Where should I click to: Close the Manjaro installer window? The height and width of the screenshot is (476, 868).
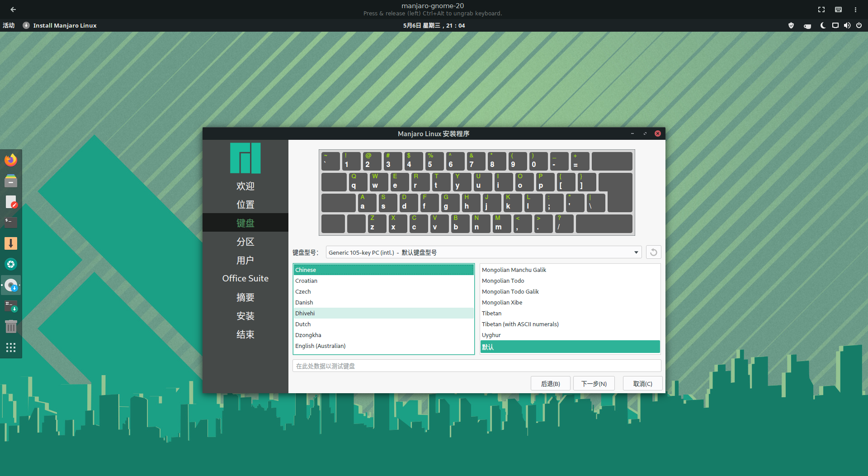click(658, 133)
